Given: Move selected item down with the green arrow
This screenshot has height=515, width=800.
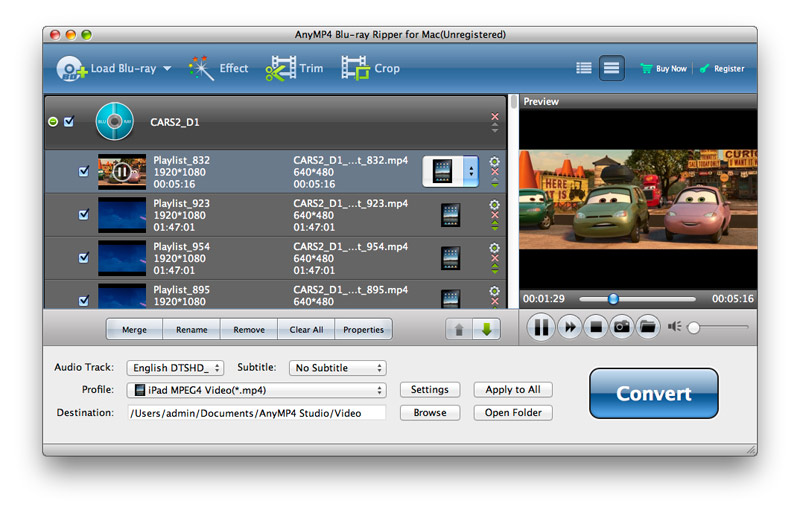Looking at the screenshot, I should [x=486, y=329].
